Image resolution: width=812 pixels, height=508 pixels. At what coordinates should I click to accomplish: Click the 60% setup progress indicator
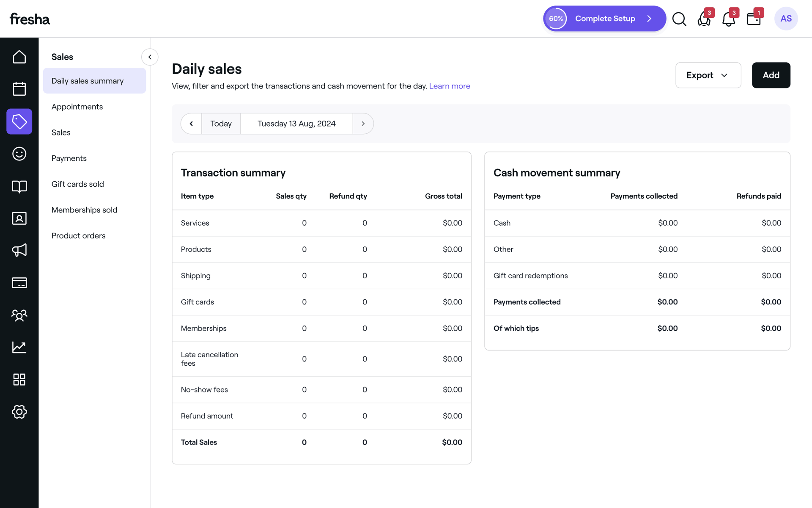(556, 19)
